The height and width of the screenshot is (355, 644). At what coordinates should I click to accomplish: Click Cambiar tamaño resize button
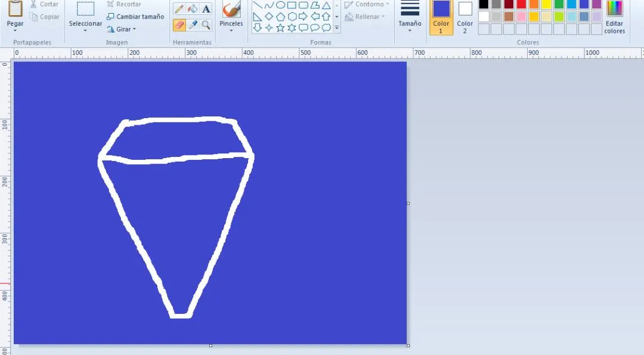135,17
